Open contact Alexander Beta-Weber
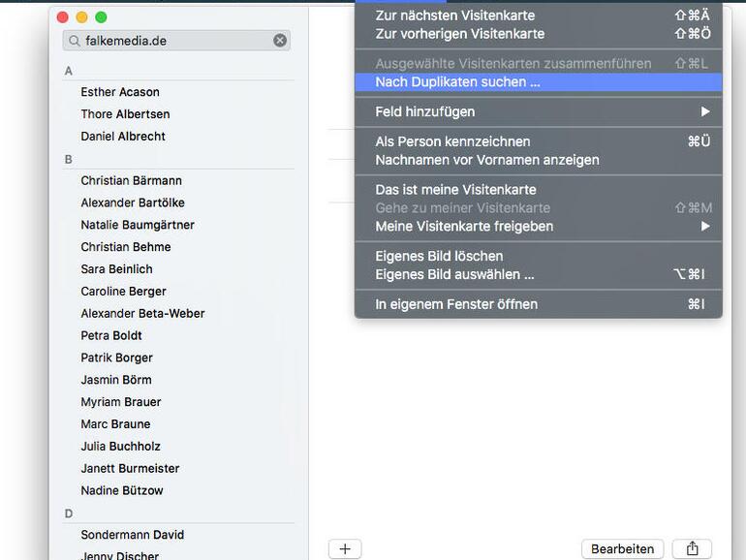 142,314
